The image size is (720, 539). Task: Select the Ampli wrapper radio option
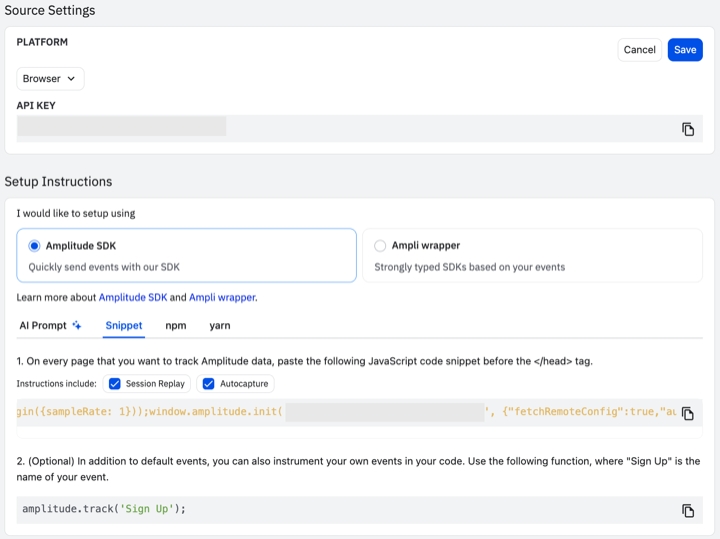[380, 246]
